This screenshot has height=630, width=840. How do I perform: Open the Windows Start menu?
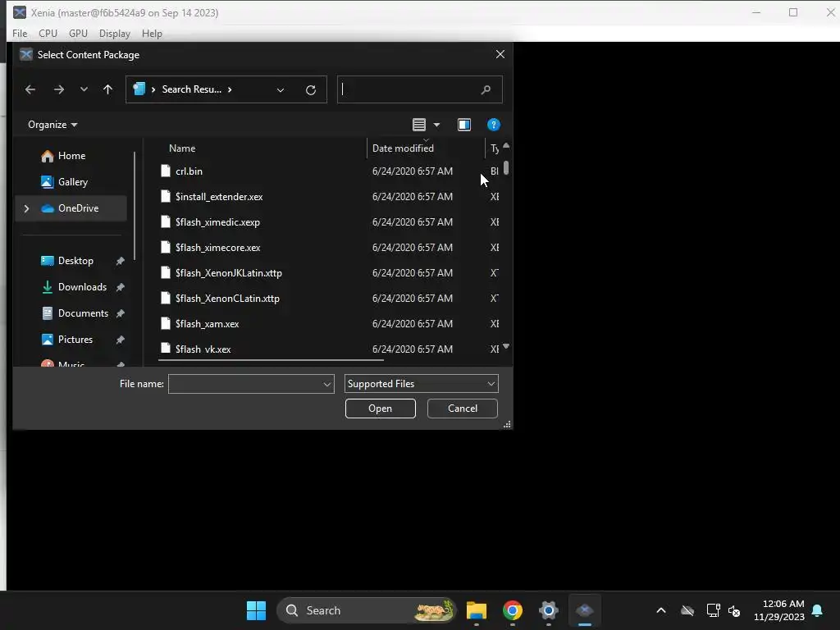click(256, 610)
